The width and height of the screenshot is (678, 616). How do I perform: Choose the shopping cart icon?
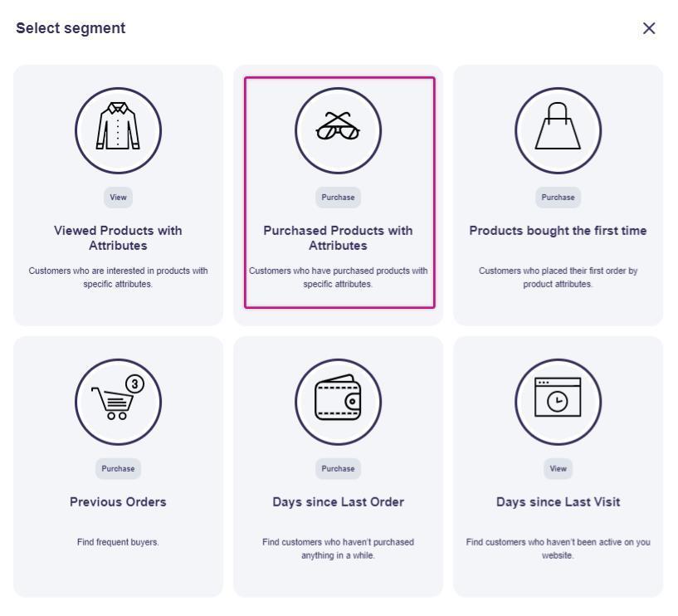118,402
